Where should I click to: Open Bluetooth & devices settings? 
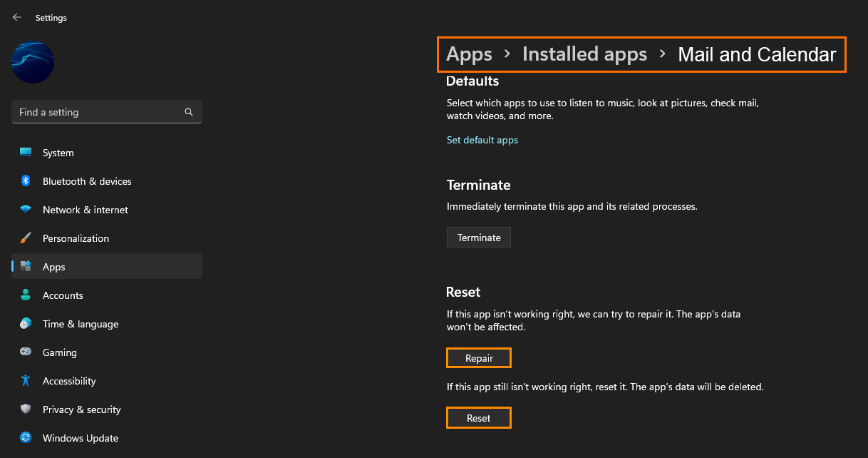[x=107, y=181]
